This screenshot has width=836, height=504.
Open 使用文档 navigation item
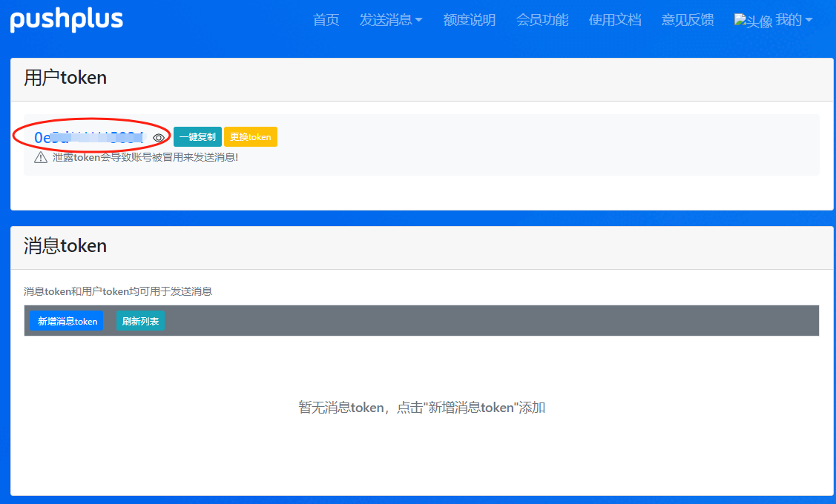coord(615,20)
